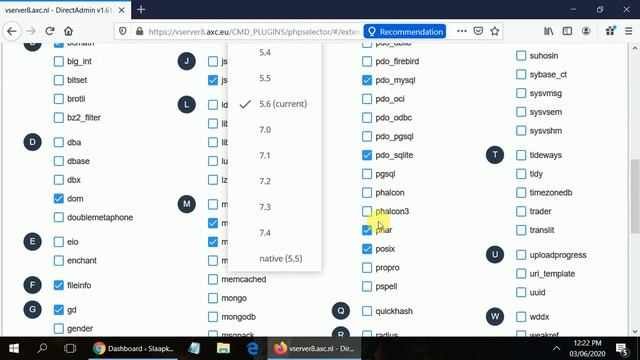640x360 pixels.
Task: Open the Firefox account avatar icon
Action: 586,31
